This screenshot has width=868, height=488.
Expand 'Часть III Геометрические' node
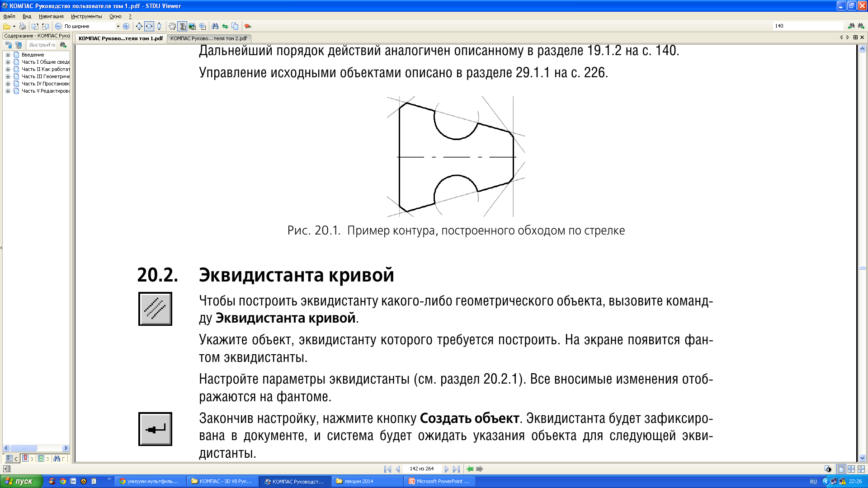point(8,76)
